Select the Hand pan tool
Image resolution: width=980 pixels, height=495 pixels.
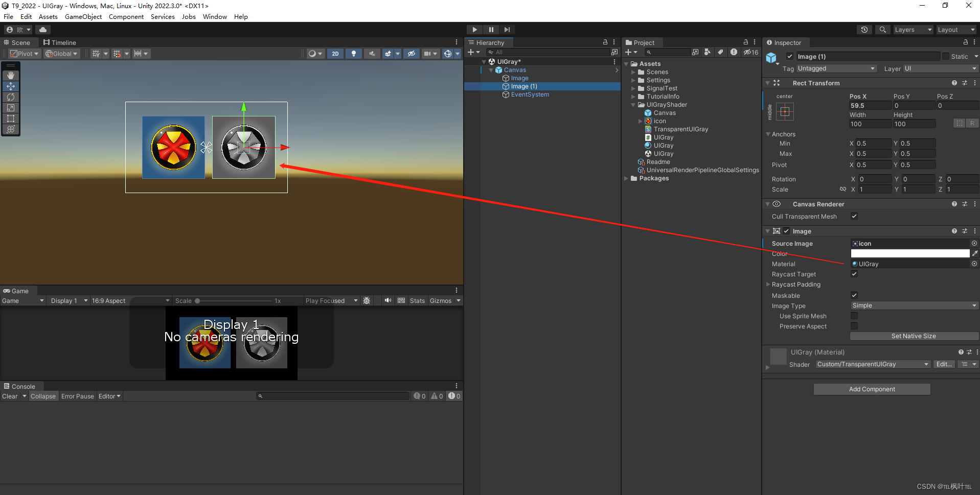coord(11,75)
